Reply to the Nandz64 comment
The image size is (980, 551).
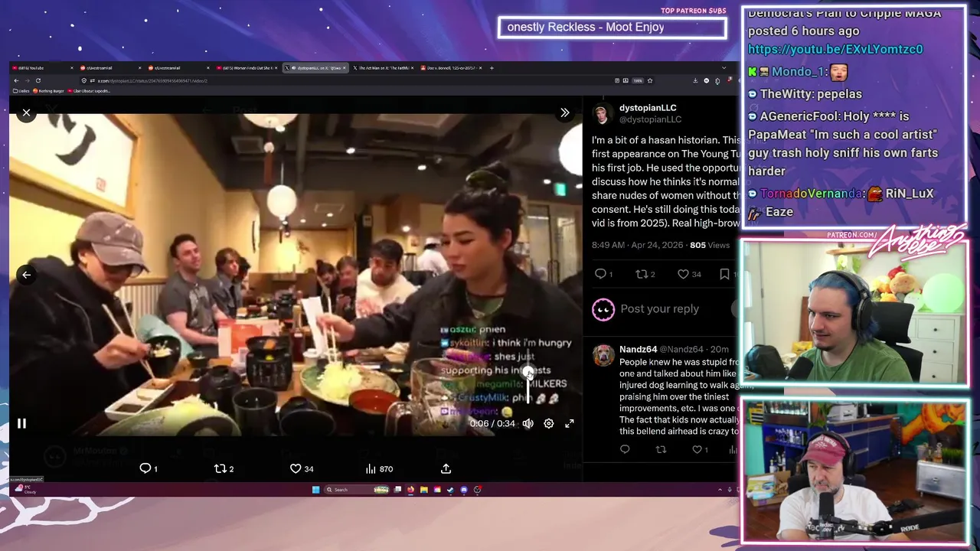(x=625, y=450)
